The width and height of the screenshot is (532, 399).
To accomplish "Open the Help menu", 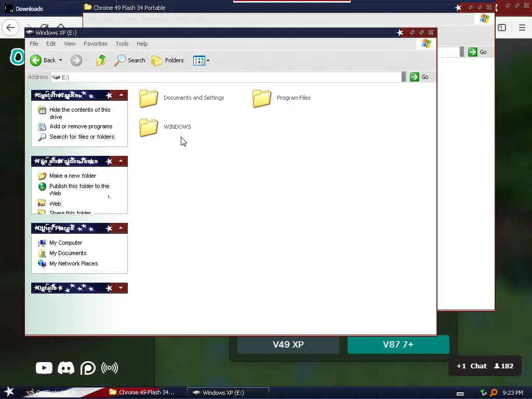I will click(142, 44).
